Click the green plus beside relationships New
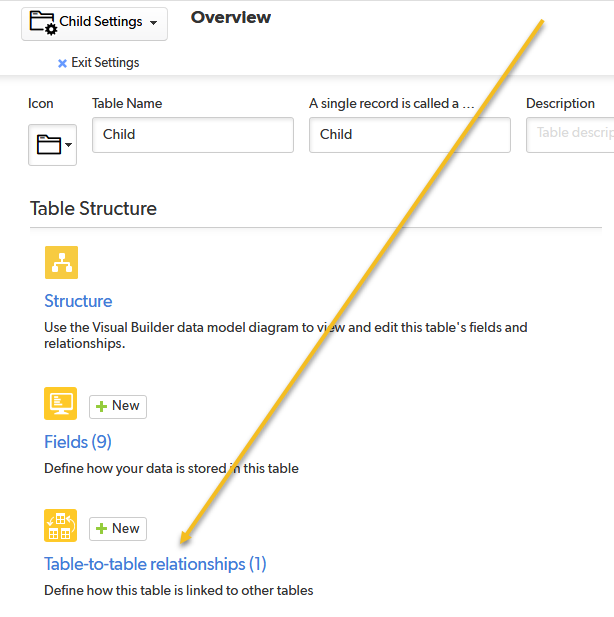This screenshot has height=617, width=614. tap(102, 528)
